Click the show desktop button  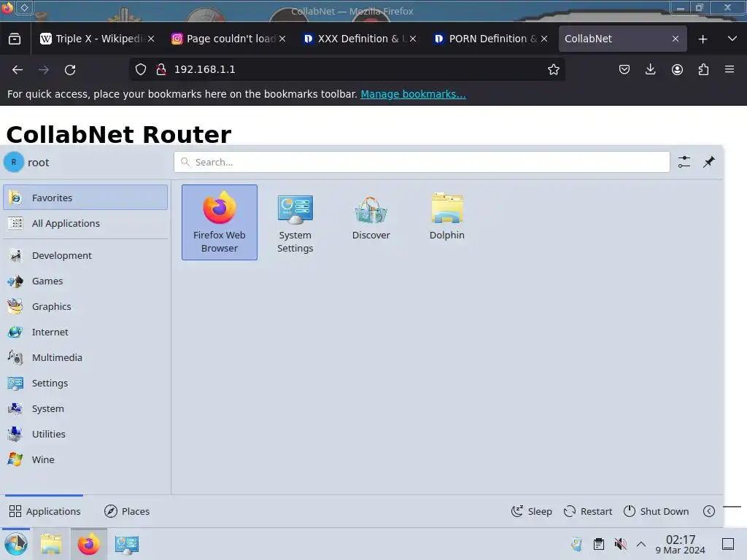point(728,544)
